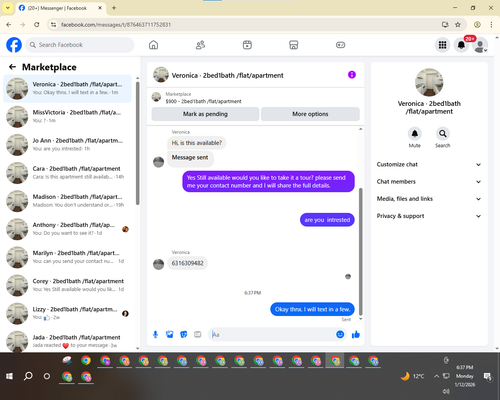Open Lizzy conversation in the list
The image size is (500, 400).
(x=67, y=313)
